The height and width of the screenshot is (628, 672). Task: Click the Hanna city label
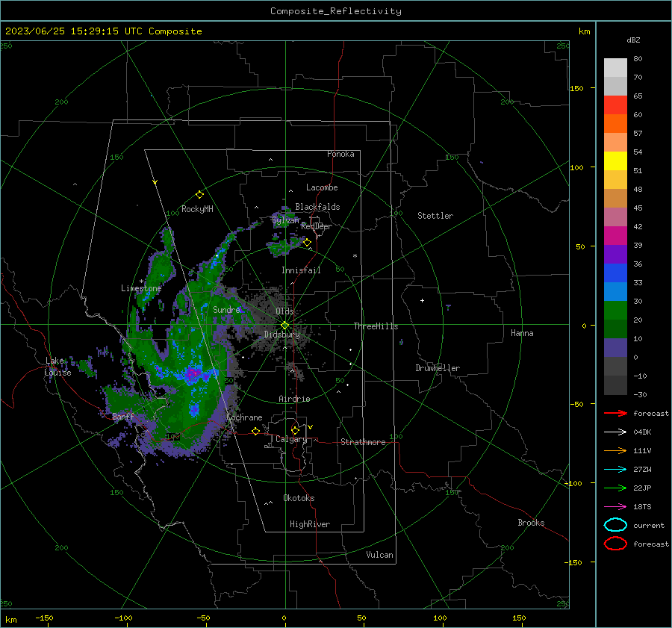point(522,333)
